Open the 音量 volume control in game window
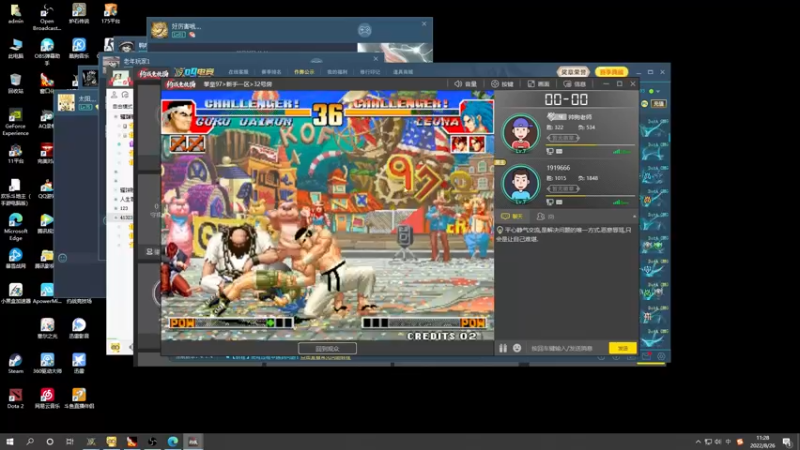Viewport: 800px width, 450px height. [465, 84]
